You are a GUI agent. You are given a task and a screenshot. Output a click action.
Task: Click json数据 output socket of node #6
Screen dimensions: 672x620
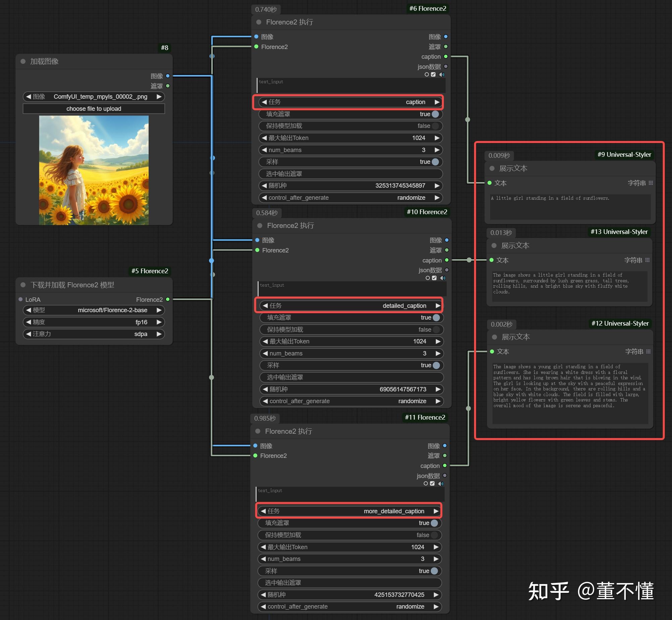click(x=446, y=66)
